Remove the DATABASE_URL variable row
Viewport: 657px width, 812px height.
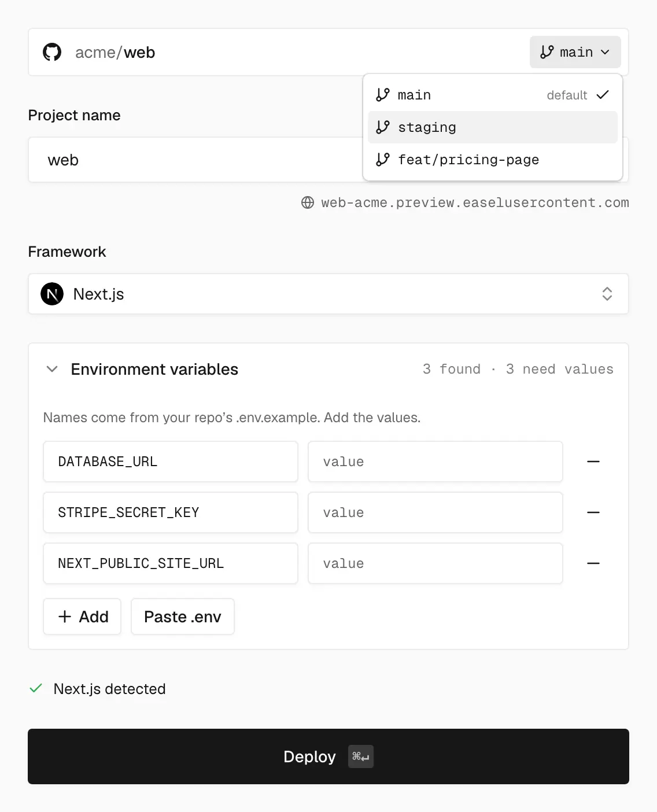click(593, 462)
